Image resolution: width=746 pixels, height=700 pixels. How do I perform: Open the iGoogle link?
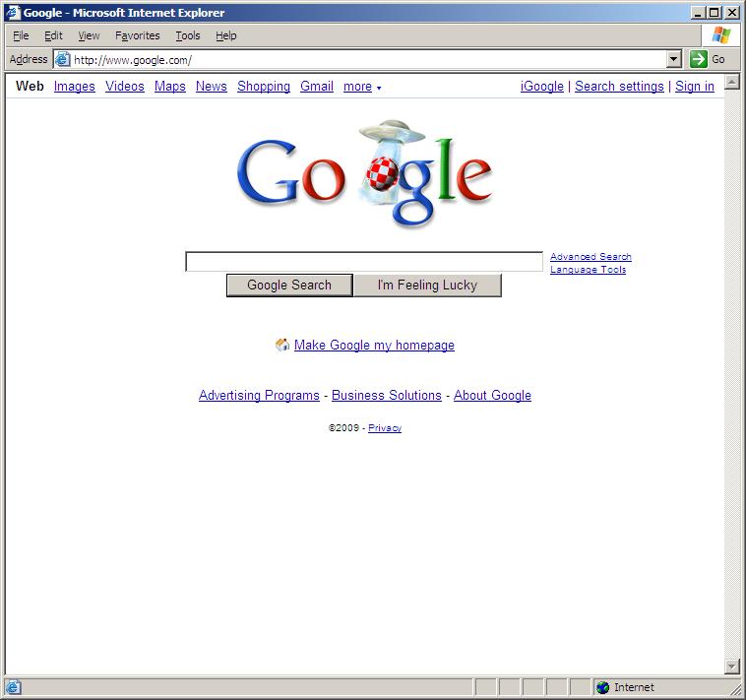coord(542,86)
